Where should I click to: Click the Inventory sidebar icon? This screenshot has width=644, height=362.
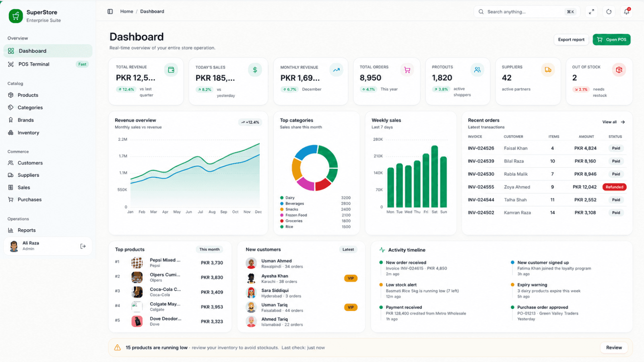point(11,133)
